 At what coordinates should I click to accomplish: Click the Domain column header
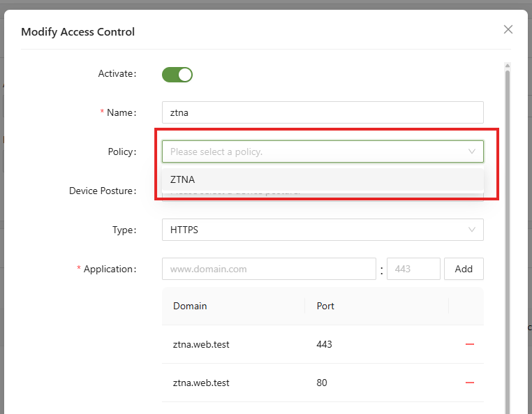pos(190,306)
